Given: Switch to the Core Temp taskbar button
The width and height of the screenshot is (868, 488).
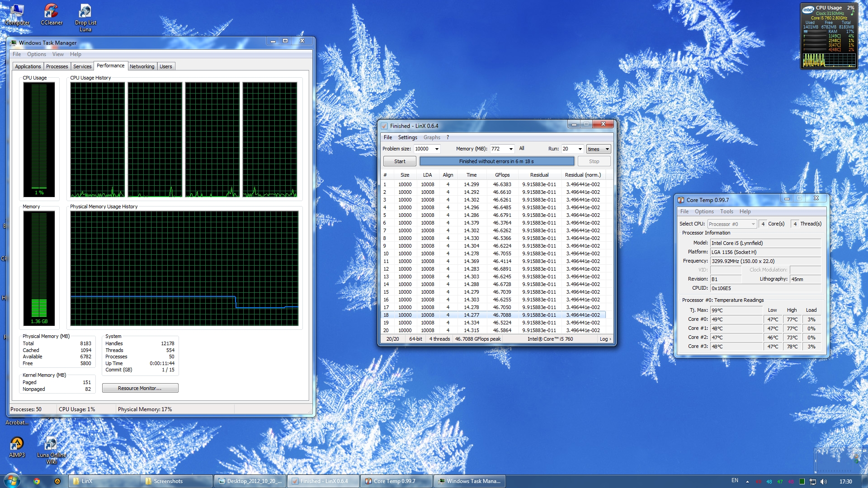Looking at the screenshot, I should tap(396, 481).
